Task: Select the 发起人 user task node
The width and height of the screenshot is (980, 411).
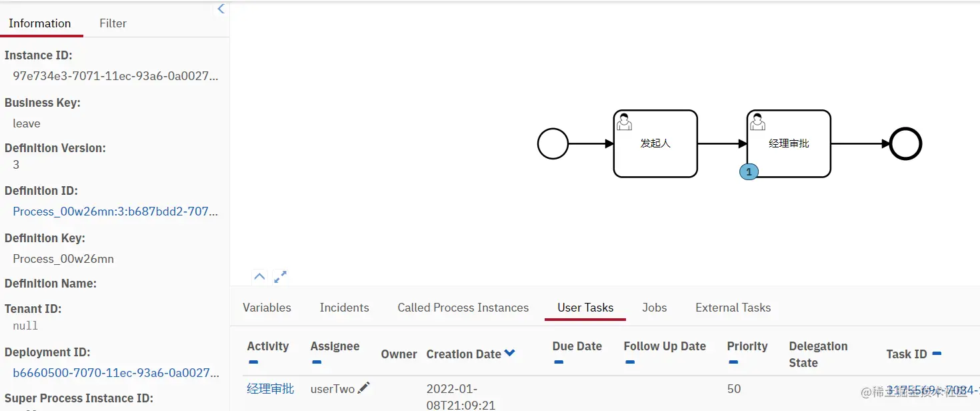Action: coord(655,143)
